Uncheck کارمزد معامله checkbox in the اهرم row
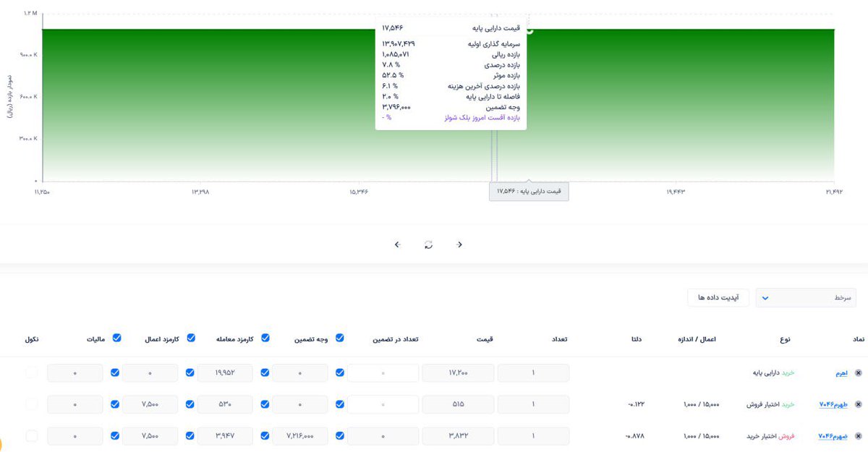 [x=265, y=373]
